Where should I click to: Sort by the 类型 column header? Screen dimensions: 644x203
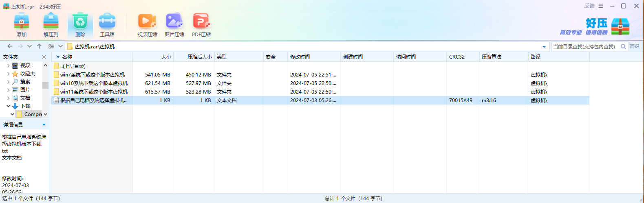tap(239, 57)
